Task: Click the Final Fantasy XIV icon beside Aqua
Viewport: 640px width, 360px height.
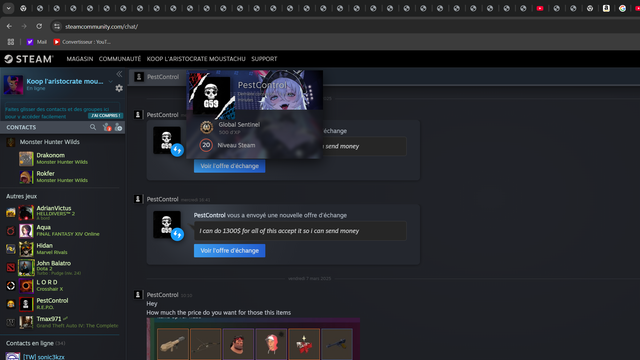Action: [11, 231]
